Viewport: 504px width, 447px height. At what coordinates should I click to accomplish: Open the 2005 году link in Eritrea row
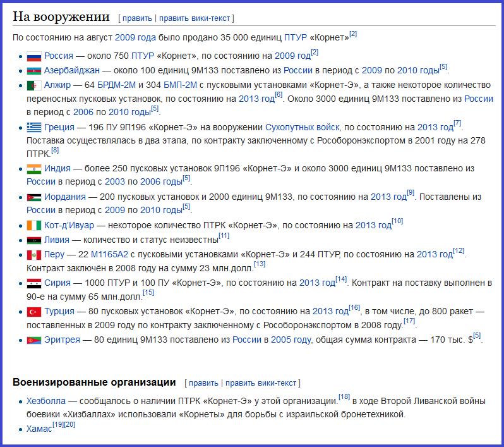(291, 340)
